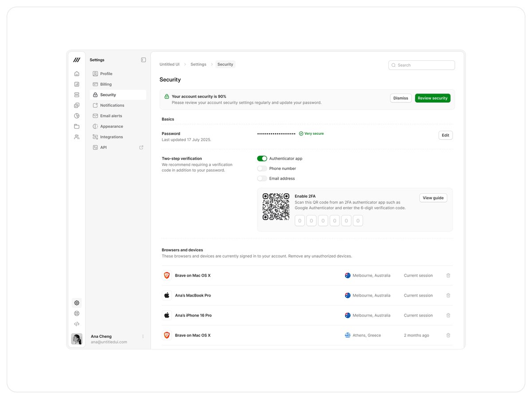Click the Greece flag icon
The height and width of the screenshot is (399, 532).
348,336
